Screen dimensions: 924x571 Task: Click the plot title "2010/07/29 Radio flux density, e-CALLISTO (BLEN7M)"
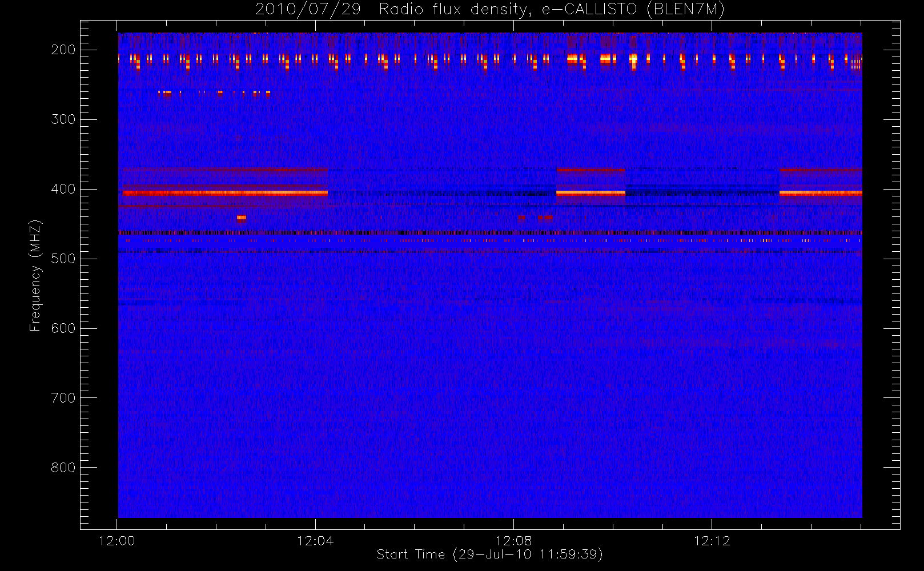click(x=490, y=10)
